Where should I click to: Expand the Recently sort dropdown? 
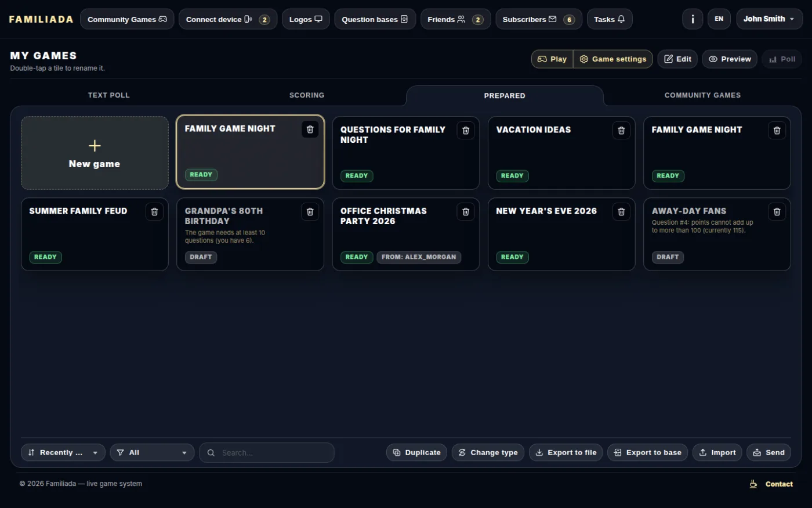(x=63, y=452)
